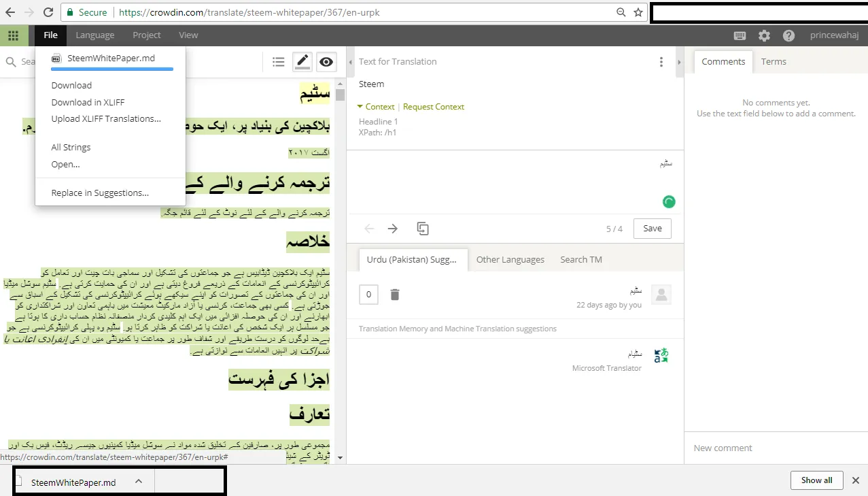Go to previous string arrow
The image size is (868, 496).
pyautogui.click(x=370, y=229)
